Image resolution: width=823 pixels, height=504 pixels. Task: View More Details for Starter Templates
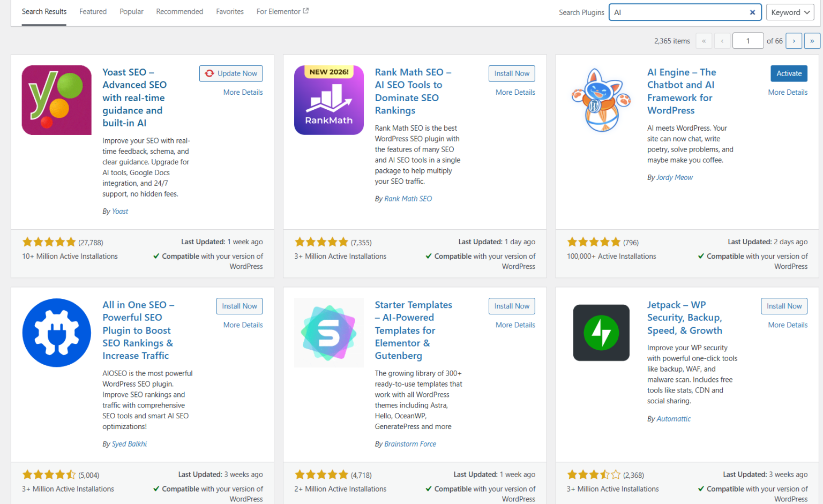tap(515, 325)
